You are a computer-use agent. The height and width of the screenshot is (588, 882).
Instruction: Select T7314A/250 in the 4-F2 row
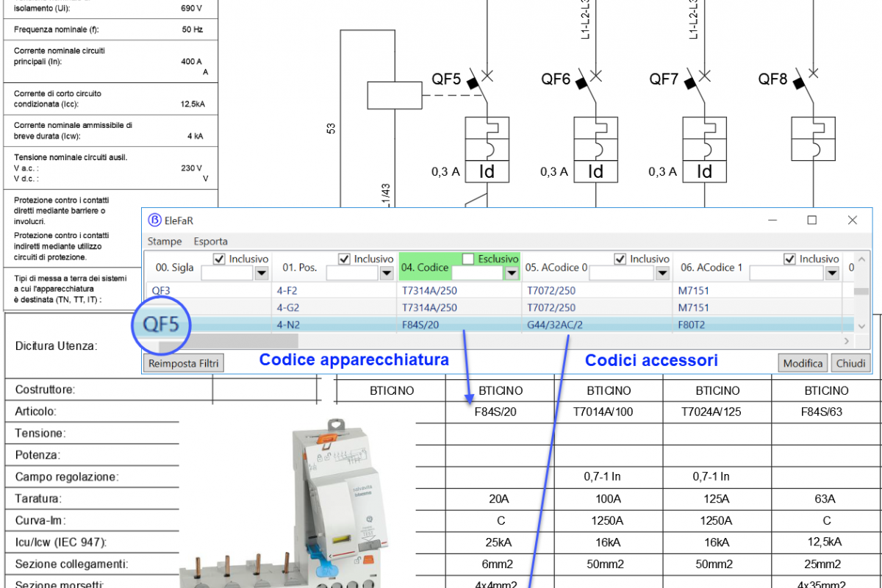(429, 290)
